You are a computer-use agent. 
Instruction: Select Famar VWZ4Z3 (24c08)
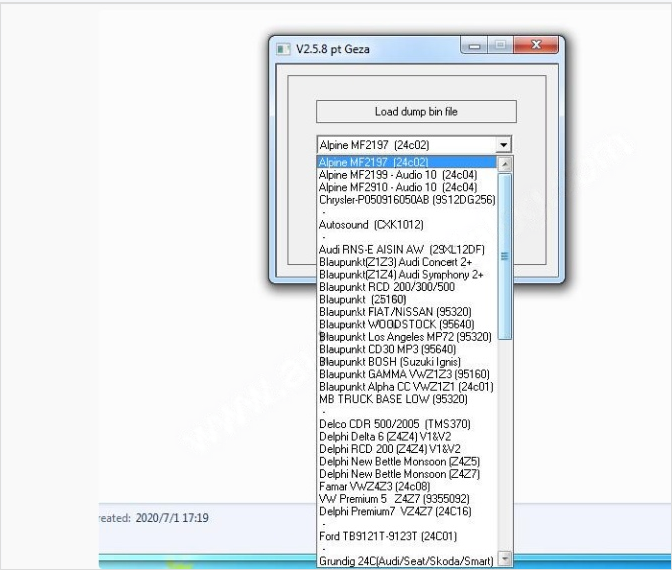pos(407,486)
